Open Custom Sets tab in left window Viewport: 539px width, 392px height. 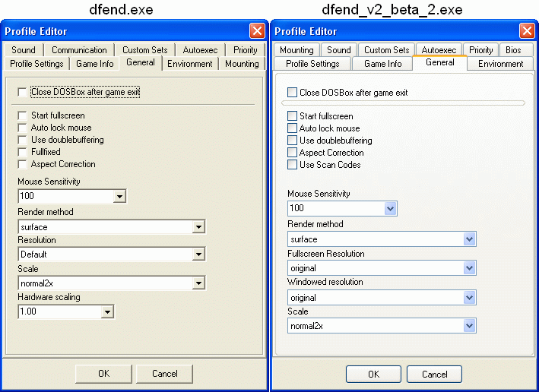point(144,50)
